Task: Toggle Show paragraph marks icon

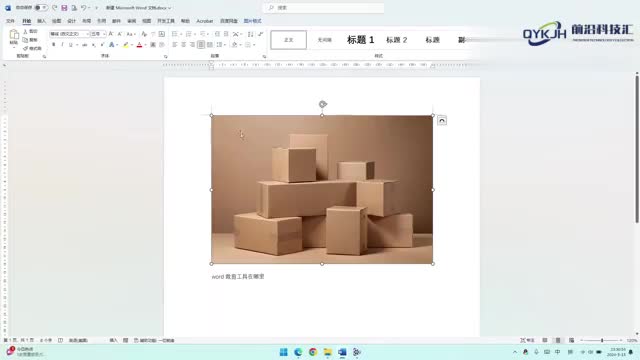Action: click(x=260, y=34)
